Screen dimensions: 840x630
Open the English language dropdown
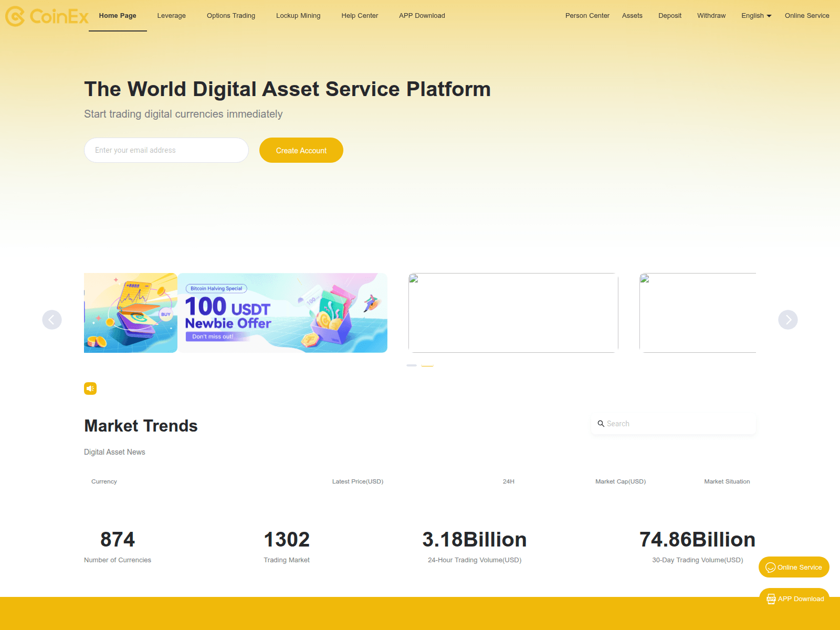(x=755, y=16)
